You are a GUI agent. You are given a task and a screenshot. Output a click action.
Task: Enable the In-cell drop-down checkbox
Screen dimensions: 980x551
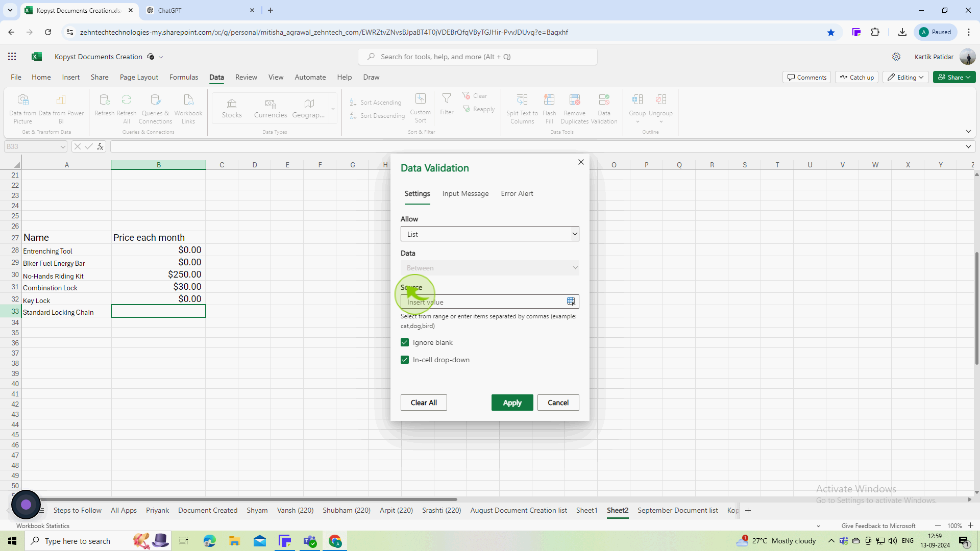(x=405, y=359)
